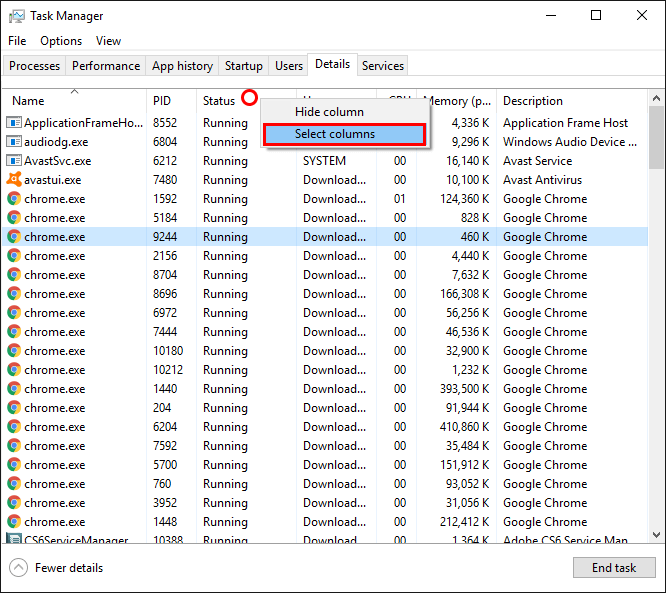Click Chrome icon for PID 1448
This screenshot has width=666, height=593.
(x=14, y=522)
